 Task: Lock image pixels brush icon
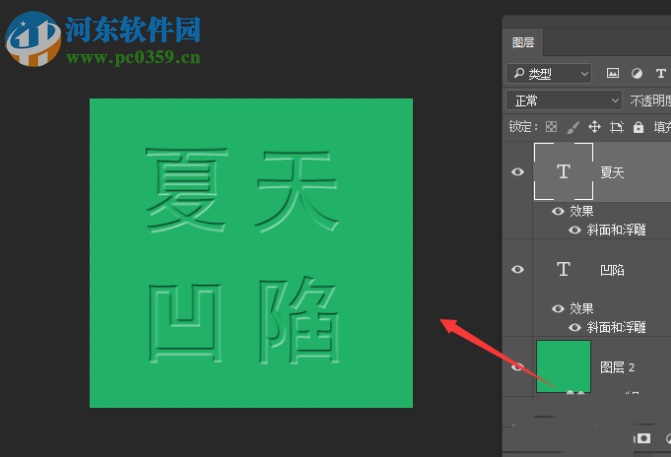click(573, 127)
